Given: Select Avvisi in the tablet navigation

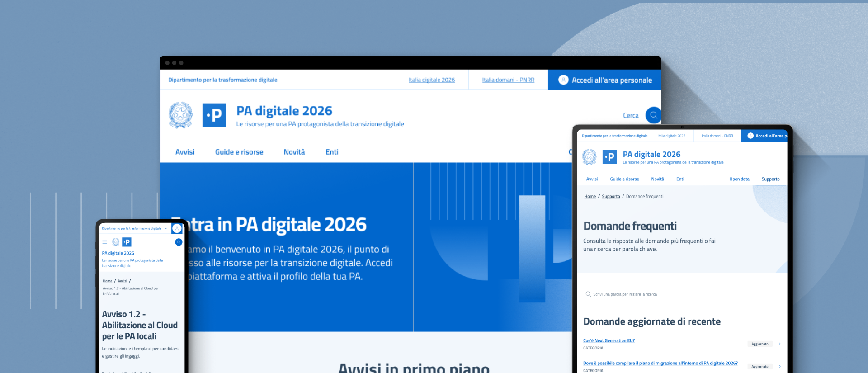Looking at the screenshot, I should pos(592,179).
